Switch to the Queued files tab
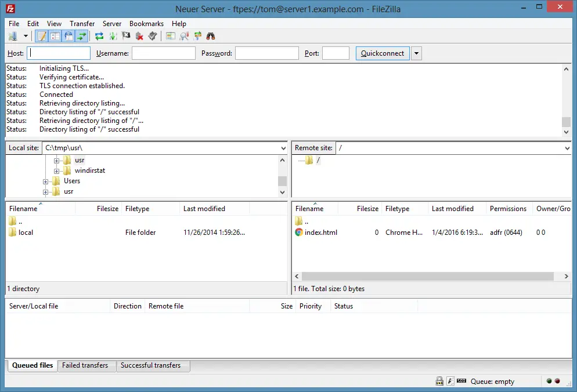This screenshot has width=577, height=392. click(33, 365)
